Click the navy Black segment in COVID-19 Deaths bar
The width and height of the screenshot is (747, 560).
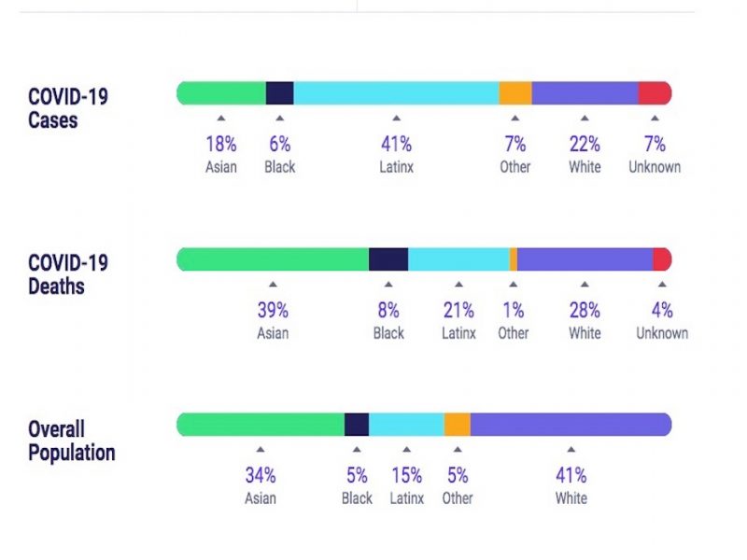[x=388, y=259]
